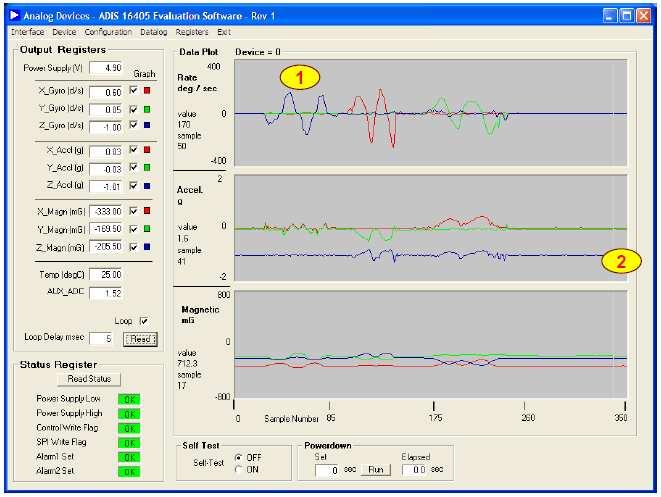
Task: Click the Z_Magn value field
Action: (x=106, y=247)
